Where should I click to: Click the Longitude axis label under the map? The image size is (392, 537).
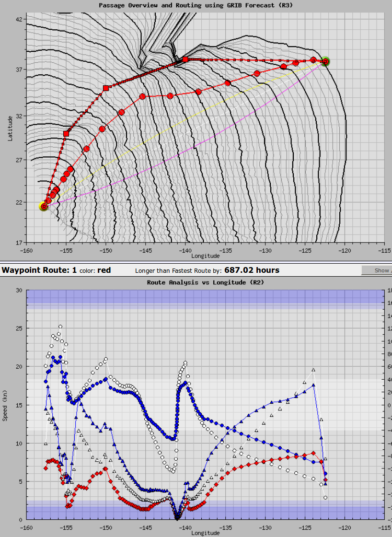point(206,256)
